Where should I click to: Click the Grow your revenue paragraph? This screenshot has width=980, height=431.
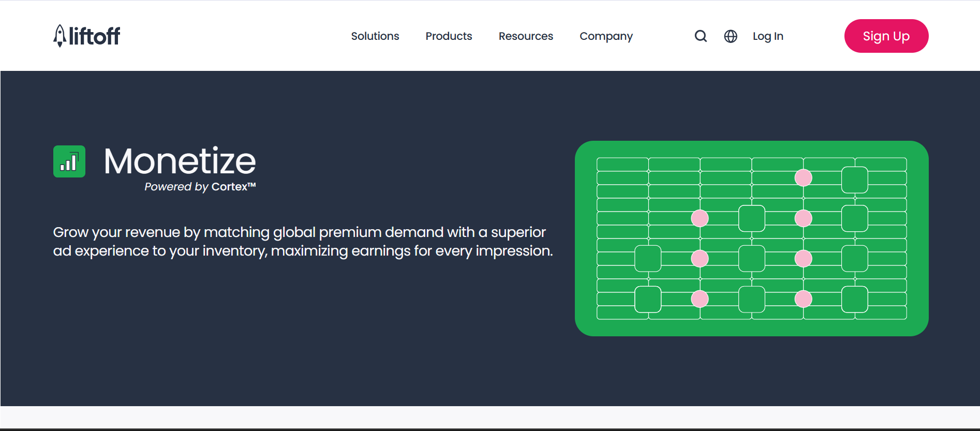[x=303, y=242]
